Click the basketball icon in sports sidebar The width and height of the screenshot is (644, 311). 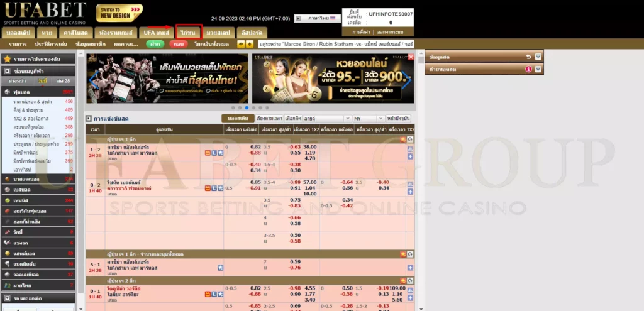[x=7, y=179]
